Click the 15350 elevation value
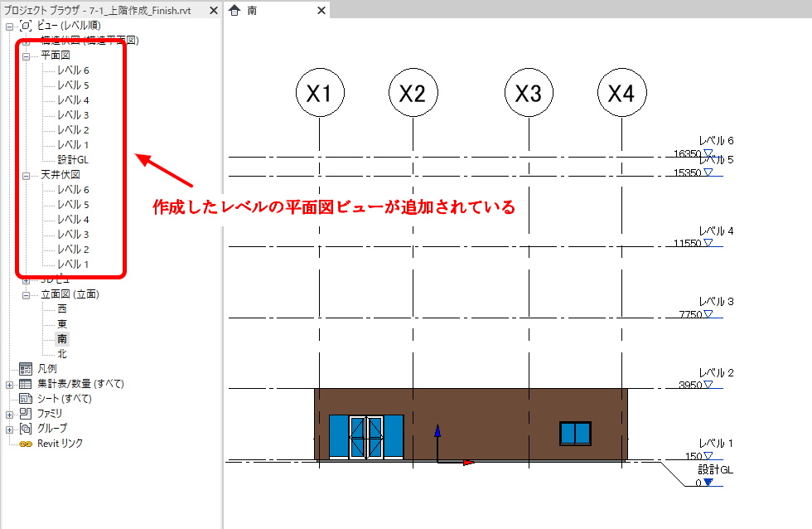Viewport: 812px width, 529px height. click(687, 172)
